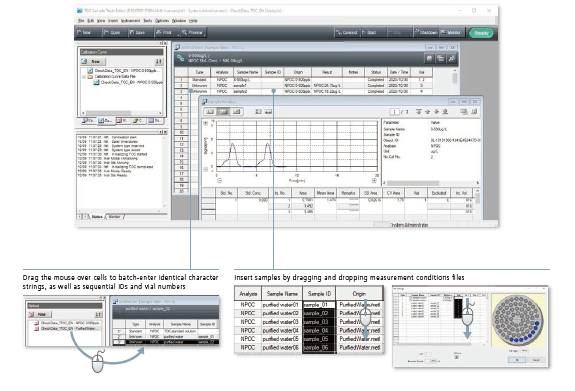Open the Instrument menu
This screenshot has width=575, height=391.
[131, 21]
